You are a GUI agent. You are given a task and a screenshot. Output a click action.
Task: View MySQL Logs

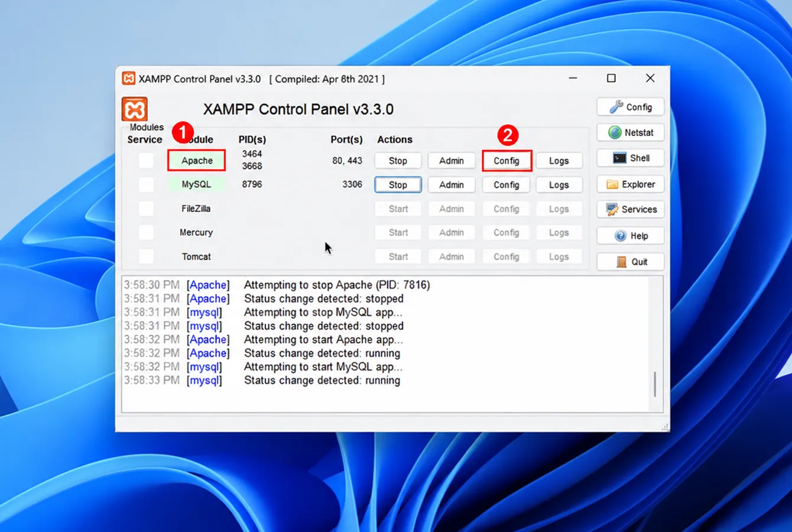click(559, 185)
